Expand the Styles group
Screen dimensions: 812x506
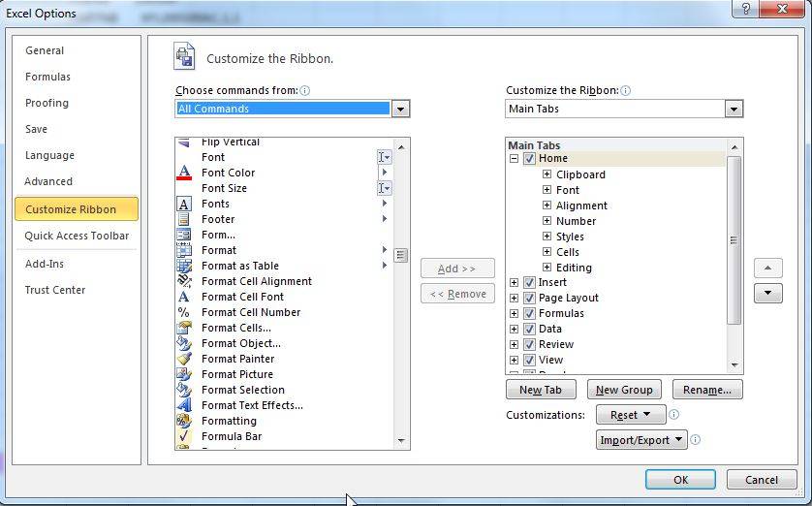(547, 237)
